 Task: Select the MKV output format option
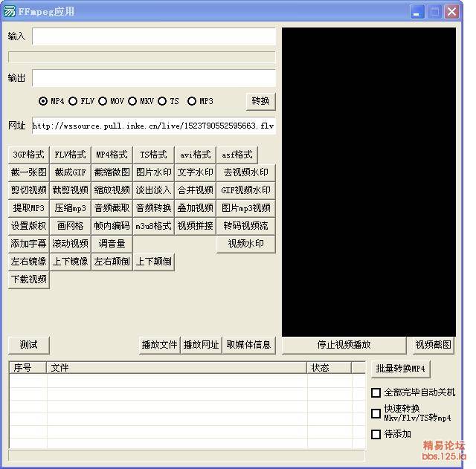pos(132,101)
